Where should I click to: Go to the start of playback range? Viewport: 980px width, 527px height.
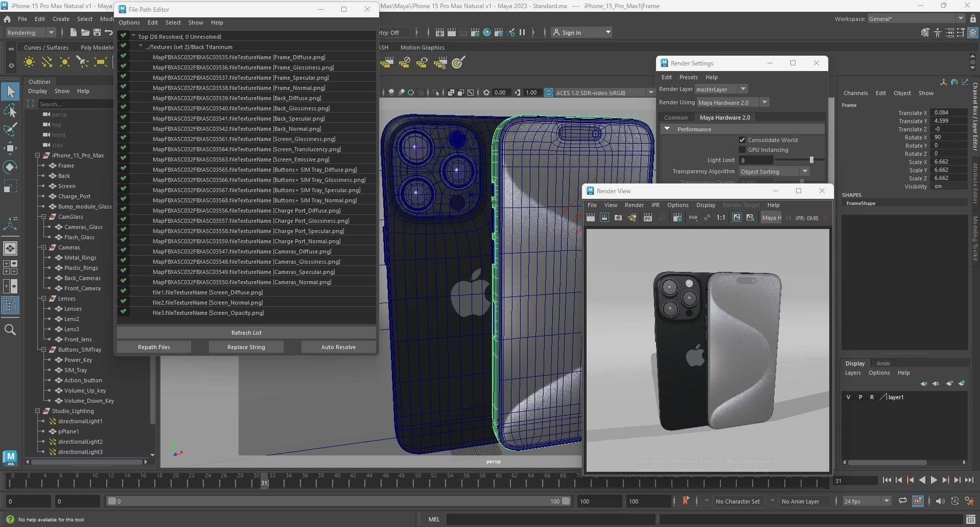coord(887,480)
